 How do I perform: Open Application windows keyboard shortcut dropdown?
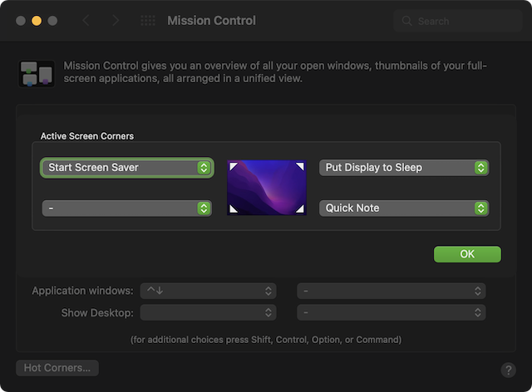point(209,291)
